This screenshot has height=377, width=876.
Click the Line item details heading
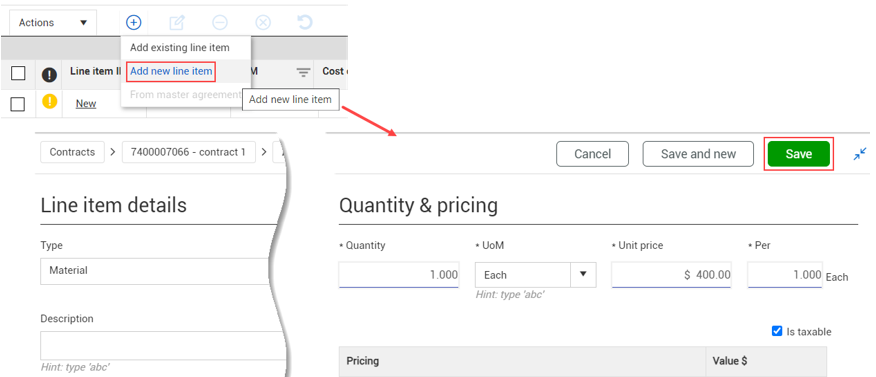[x=113, y=205]
